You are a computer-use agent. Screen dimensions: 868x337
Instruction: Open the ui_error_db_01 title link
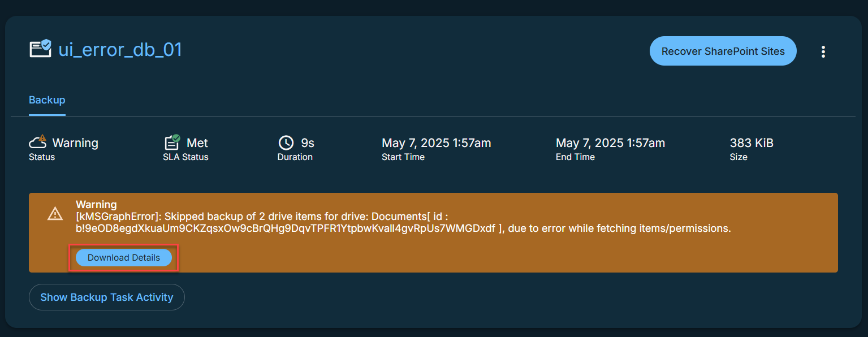120,50
